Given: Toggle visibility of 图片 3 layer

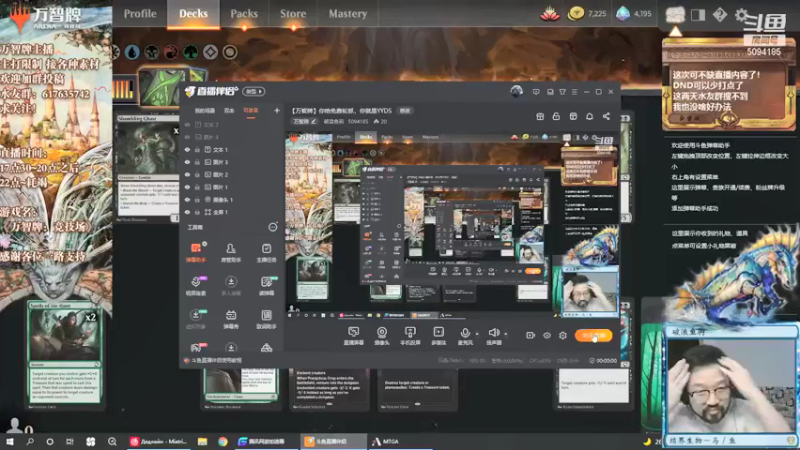Looking at the screenshot, I should [x=187, y=162].
